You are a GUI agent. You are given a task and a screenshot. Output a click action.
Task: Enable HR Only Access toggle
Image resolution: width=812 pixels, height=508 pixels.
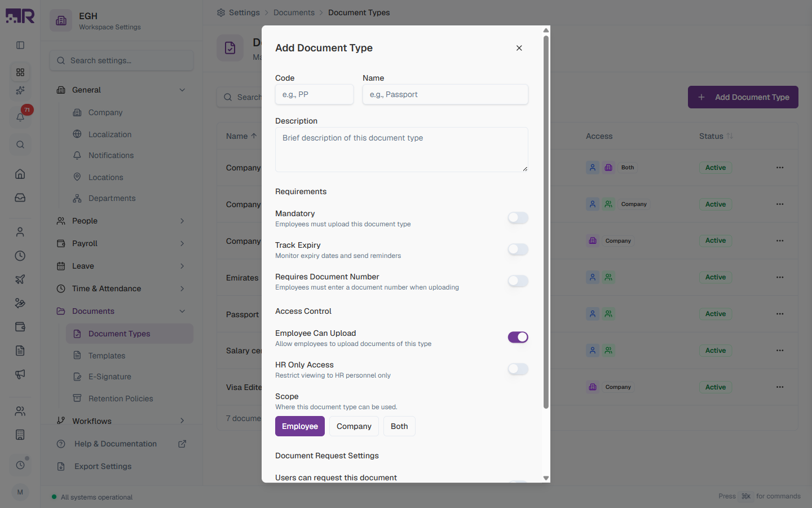518,369
